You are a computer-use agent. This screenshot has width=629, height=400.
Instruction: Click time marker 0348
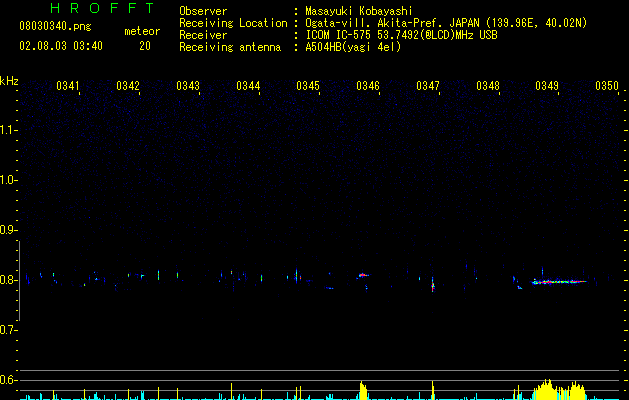coord(488,86)
